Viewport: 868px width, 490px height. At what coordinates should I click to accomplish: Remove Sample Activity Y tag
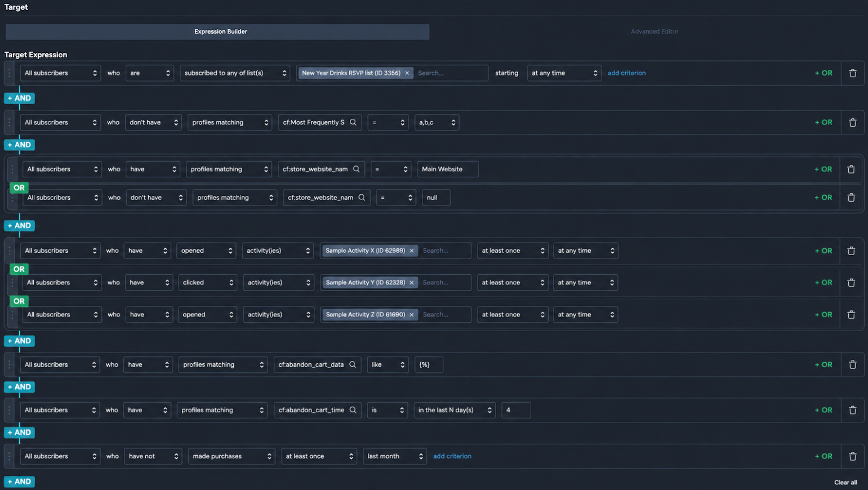(x=412, y=283)
